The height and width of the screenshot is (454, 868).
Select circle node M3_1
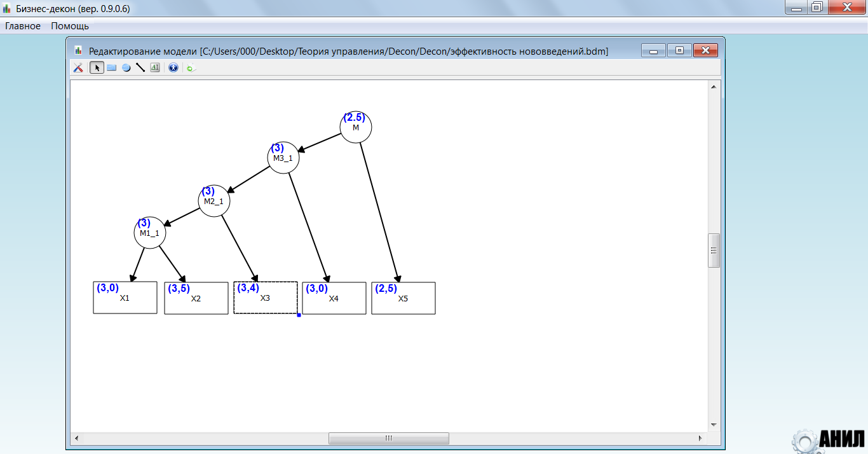[x=283, y=158]
